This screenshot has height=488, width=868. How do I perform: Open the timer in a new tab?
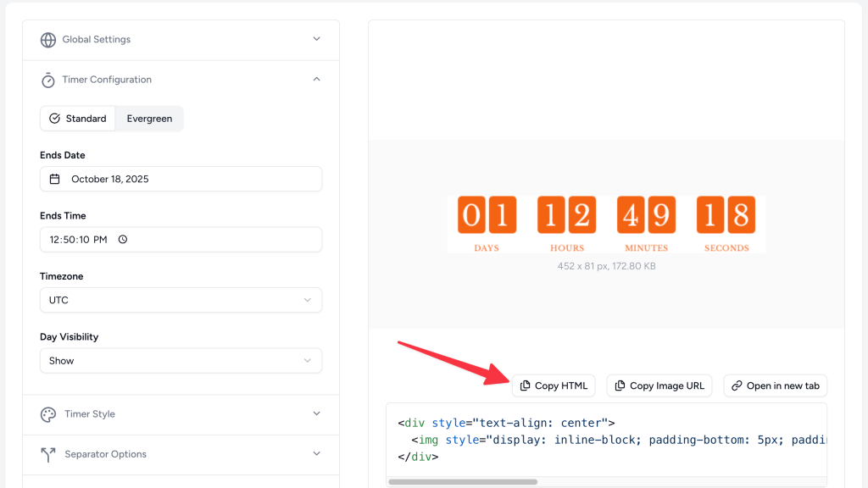[775, 385]
